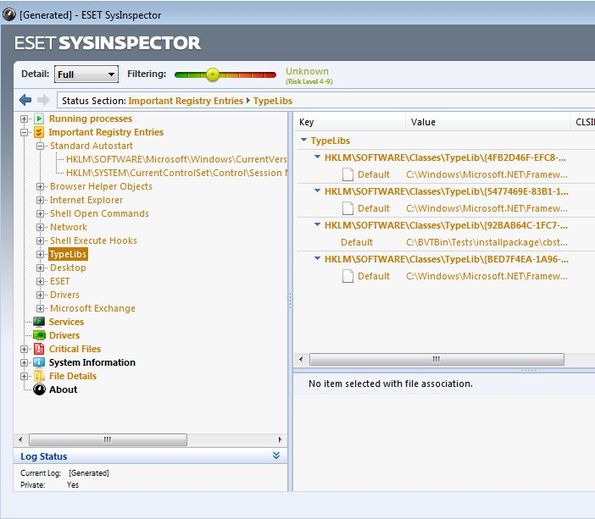Expand the File Details node
The width and height of the screenshot is (595, 519).
point(24,376)
